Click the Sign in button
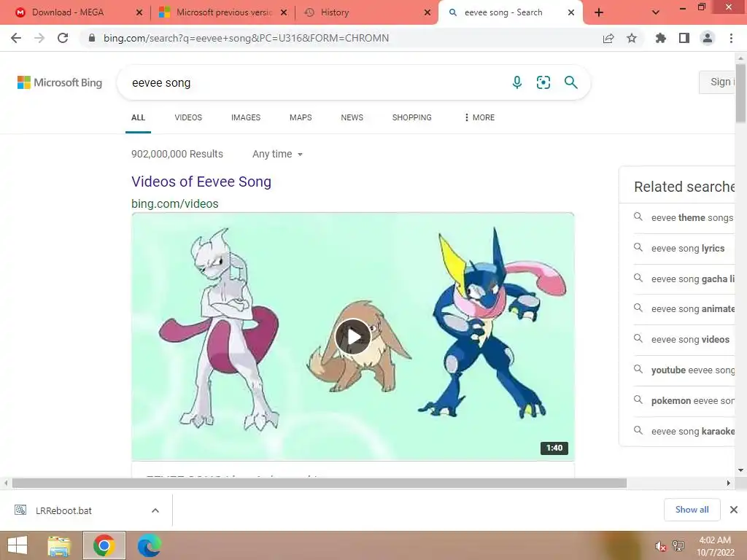Image resolution: width=747 pixels, height=560 pixels. click(718, 82)
